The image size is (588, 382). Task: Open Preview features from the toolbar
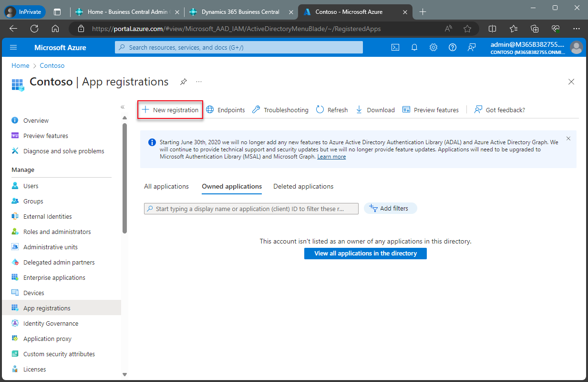pyautogui.click(x=430, y=109)
